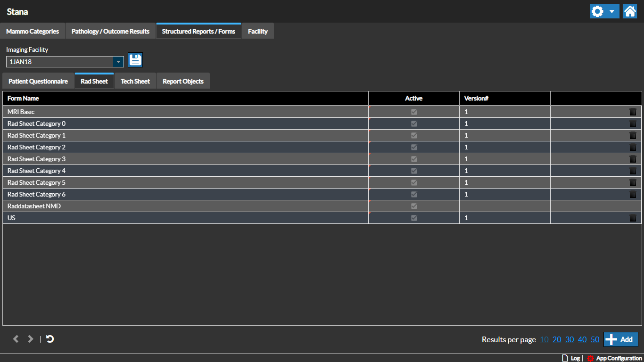Select the Report Objects tab
This screenshot has height=362, width=644.
click(x=183, y=81)
